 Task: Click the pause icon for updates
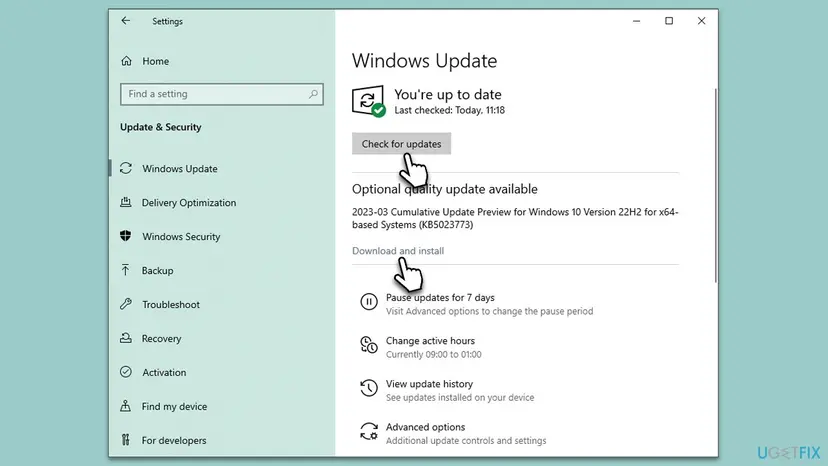369,302
